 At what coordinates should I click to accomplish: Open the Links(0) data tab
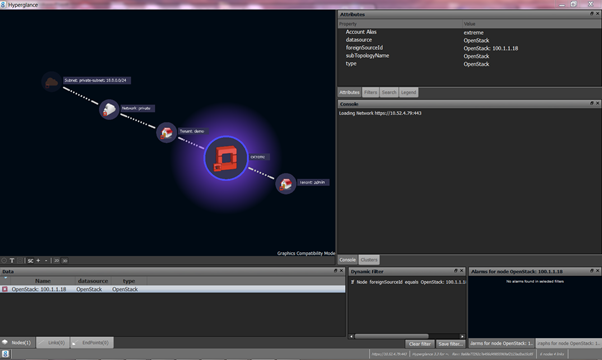[53, 342]
